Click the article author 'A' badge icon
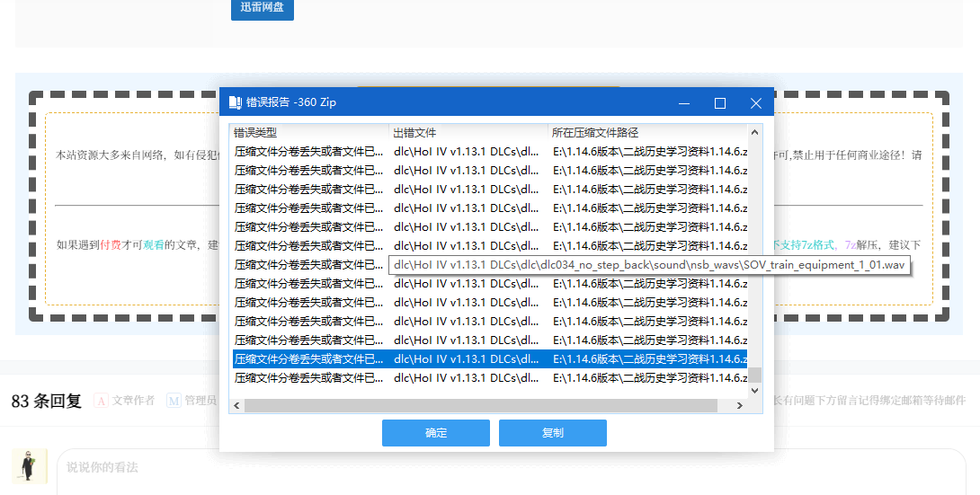 tap(102, 401)
